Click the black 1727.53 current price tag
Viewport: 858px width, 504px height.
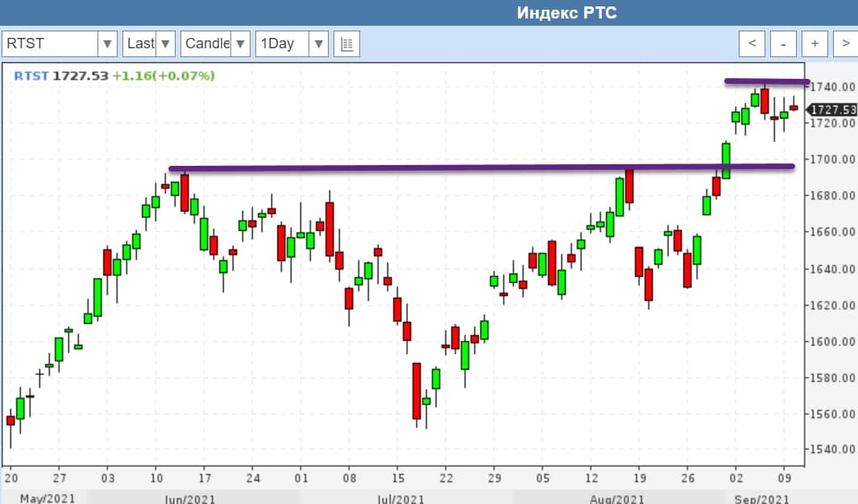pyautogui.click(x=831, y=109)
